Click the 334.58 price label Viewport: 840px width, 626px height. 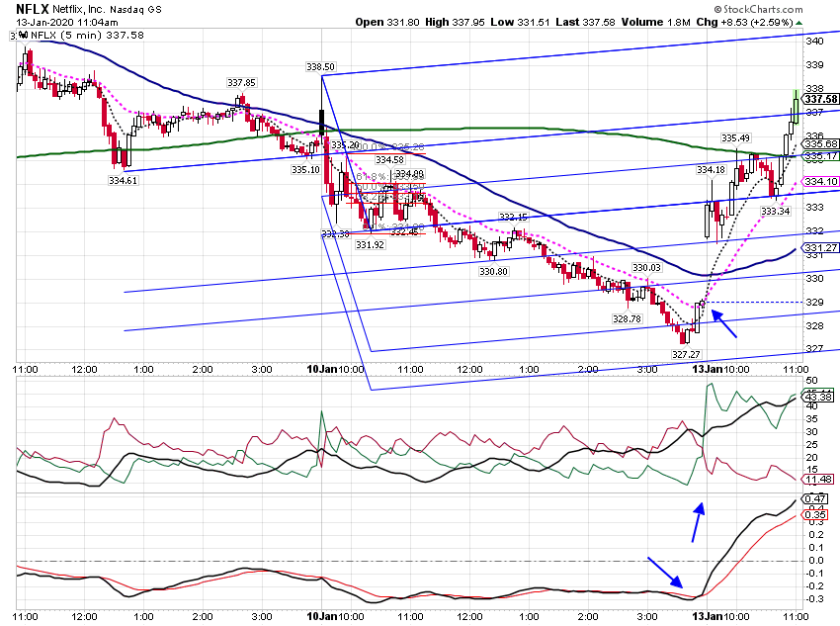(x=389, y=160)
